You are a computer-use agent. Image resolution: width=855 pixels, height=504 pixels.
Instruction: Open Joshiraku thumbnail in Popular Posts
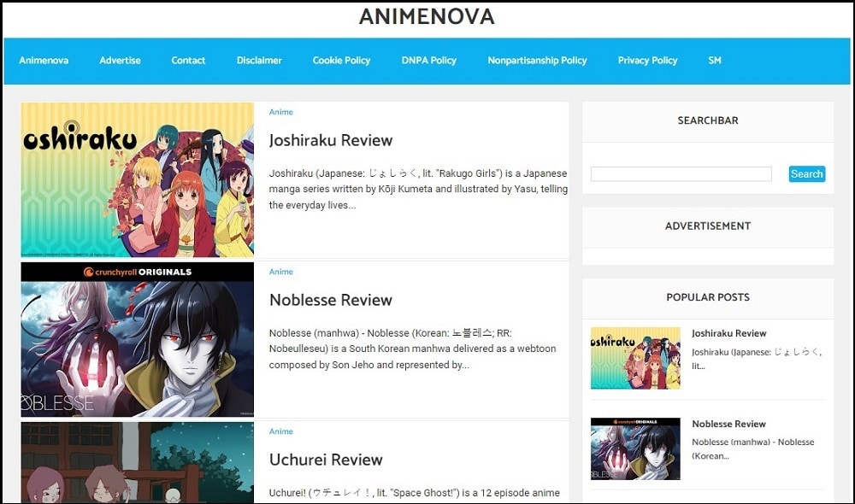pos(635,358)
